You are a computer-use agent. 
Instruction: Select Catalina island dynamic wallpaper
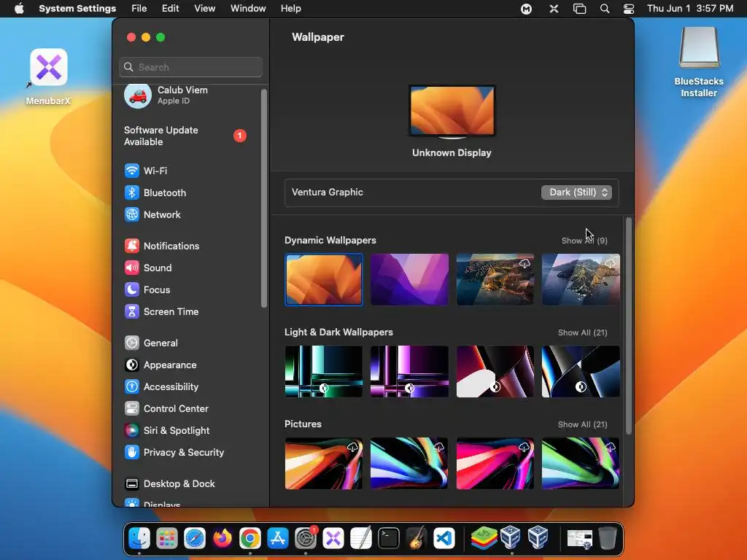tap(581, 279)
